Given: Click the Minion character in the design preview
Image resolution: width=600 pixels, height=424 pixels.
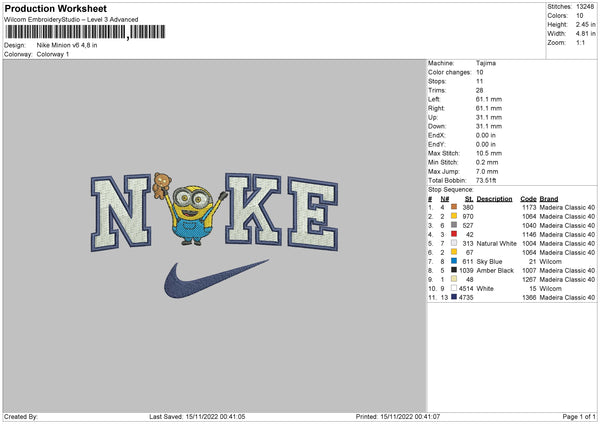Looking at the screenshot, I should pos(192,214).
